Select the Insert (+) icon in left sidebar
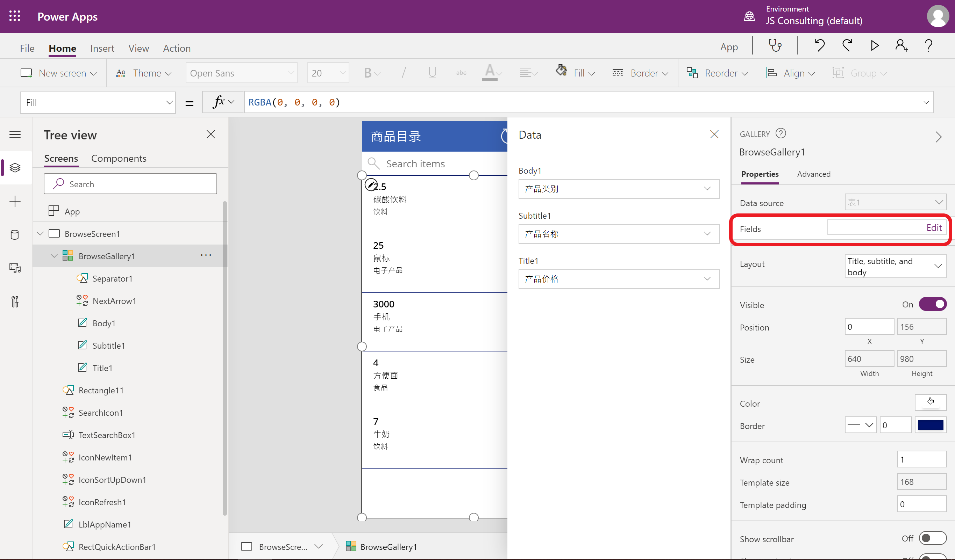The height and width of the screenshot is (560, 955). (x=15, y=202)
